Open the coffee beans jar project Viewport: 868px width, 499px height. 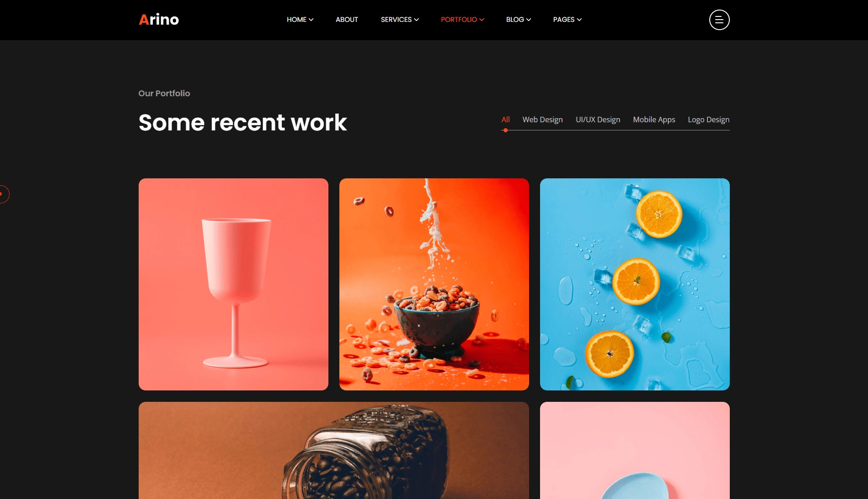click(334, 450)
